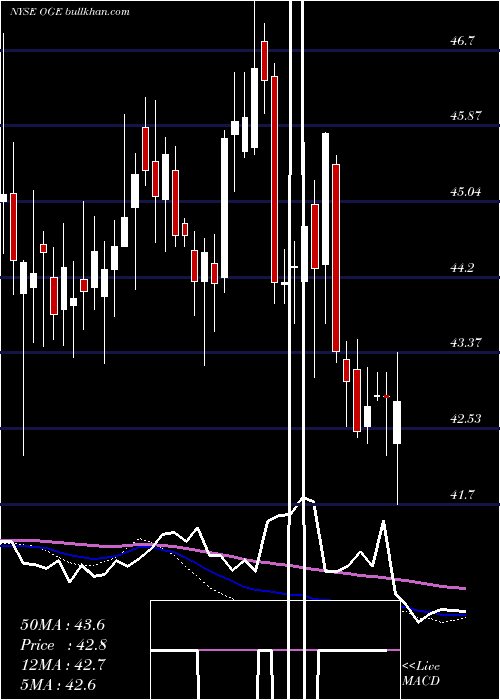
Task: Click the 44.2 price level label
Action: [x=462, y=267]
